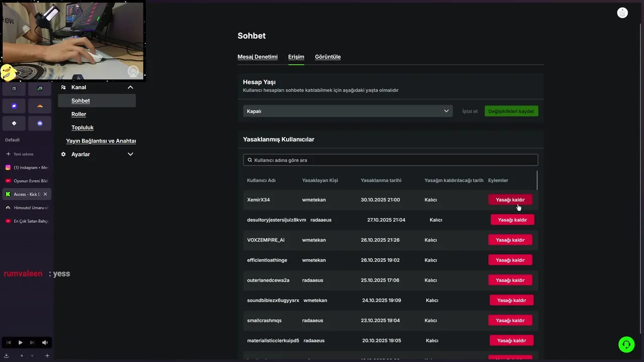Switch to the Görüntüle tab
Viewport: 644px width, 362px height.
(328, 57)
